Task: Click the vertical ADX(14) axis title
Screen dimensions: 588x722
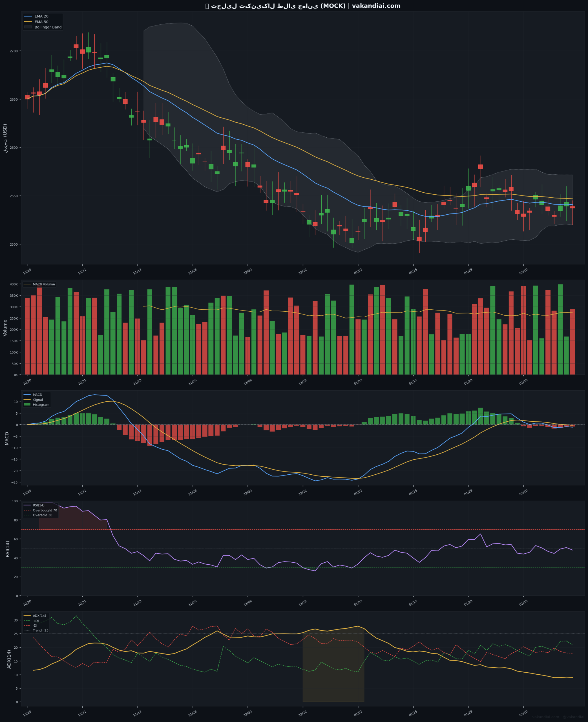Action: (x=9, y=659)
